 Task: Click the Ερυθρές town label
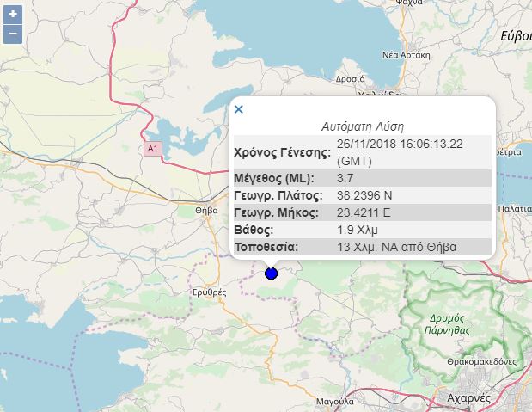[x=210, y=292]
